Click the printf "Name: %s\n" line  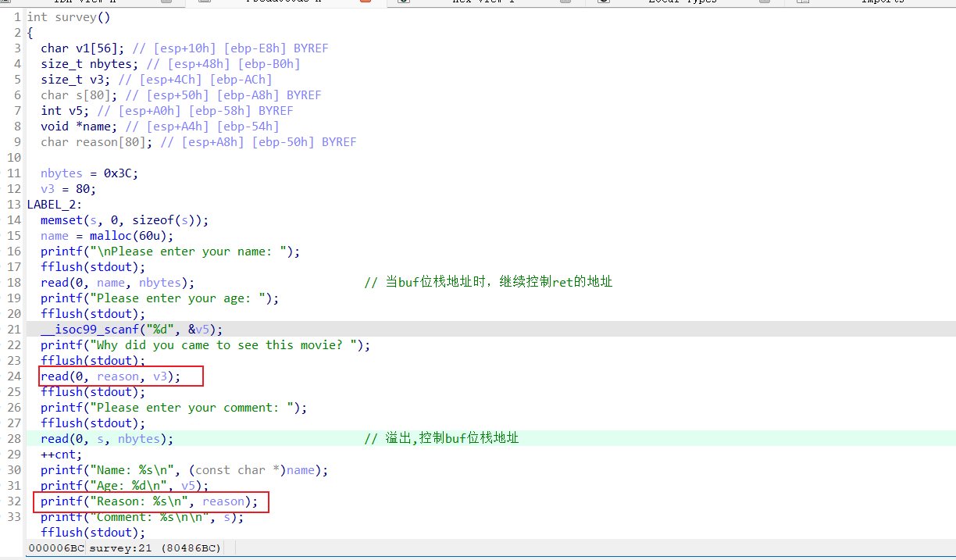tap(184, 470)
